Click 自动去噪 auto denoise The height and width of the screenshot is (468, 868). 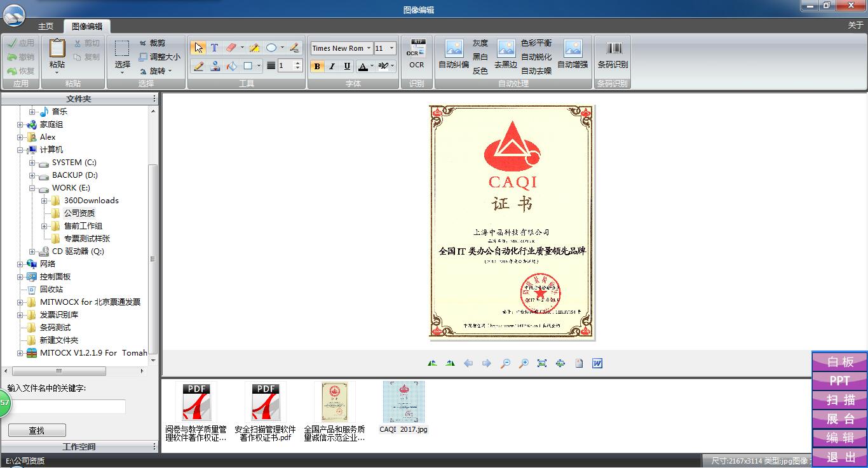tap(536, 71)
